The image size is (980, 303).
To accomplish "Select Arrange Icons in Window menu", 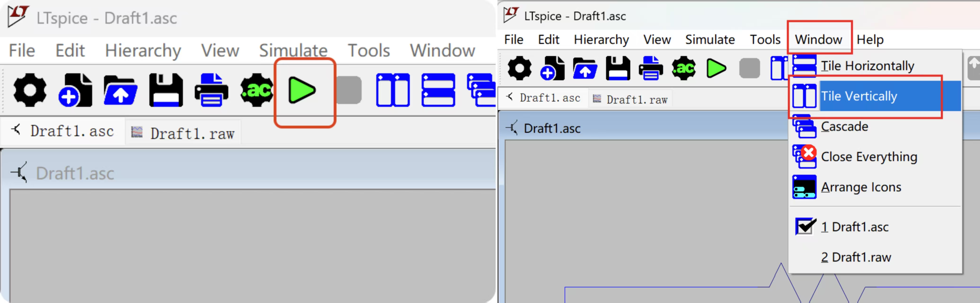I will coord(876,187).
